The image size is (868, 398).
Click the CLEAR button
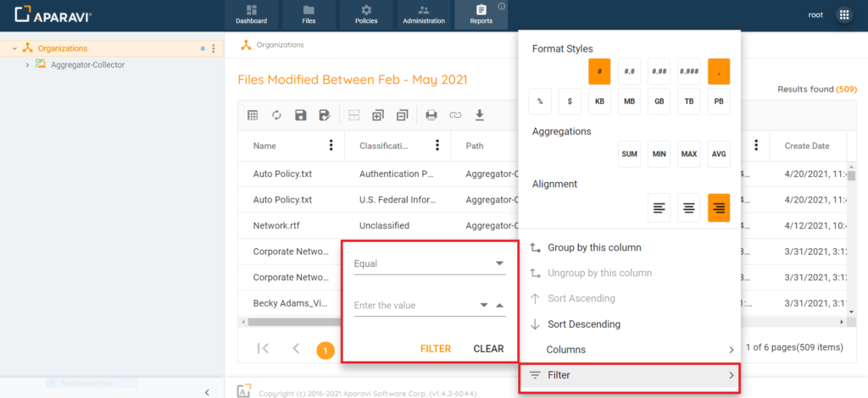click(488, 349)
